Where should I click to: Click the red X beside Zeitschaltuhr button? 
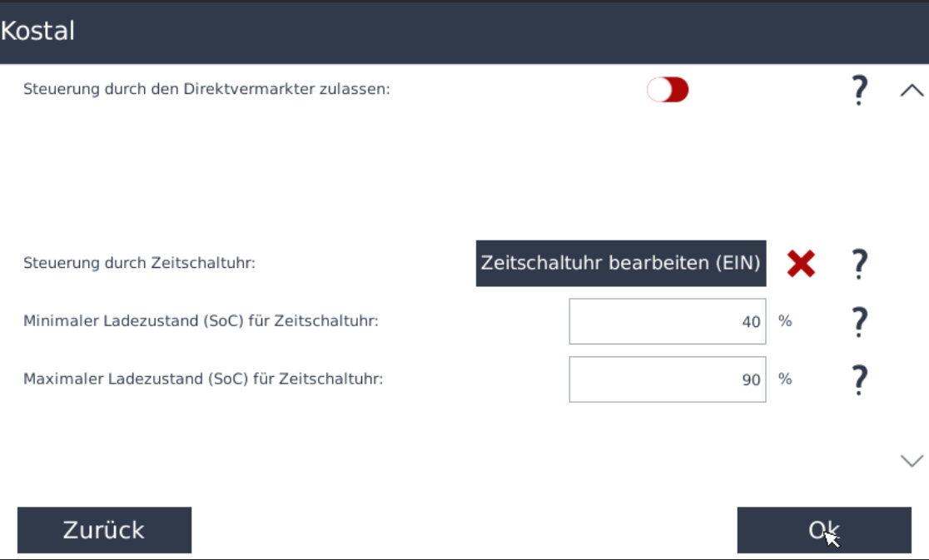pos(801,264)
